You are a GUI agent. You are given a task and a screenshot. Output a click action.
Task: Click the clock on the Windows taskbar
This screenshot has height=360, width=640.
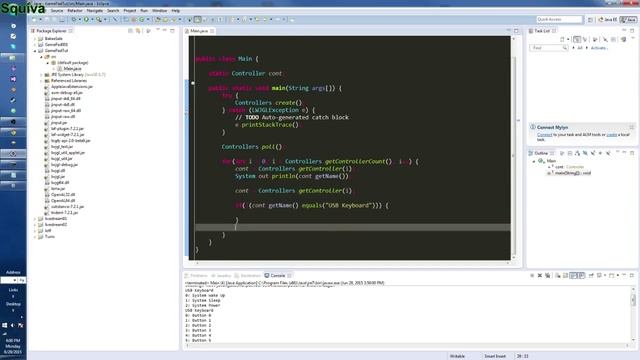point(13,346)
